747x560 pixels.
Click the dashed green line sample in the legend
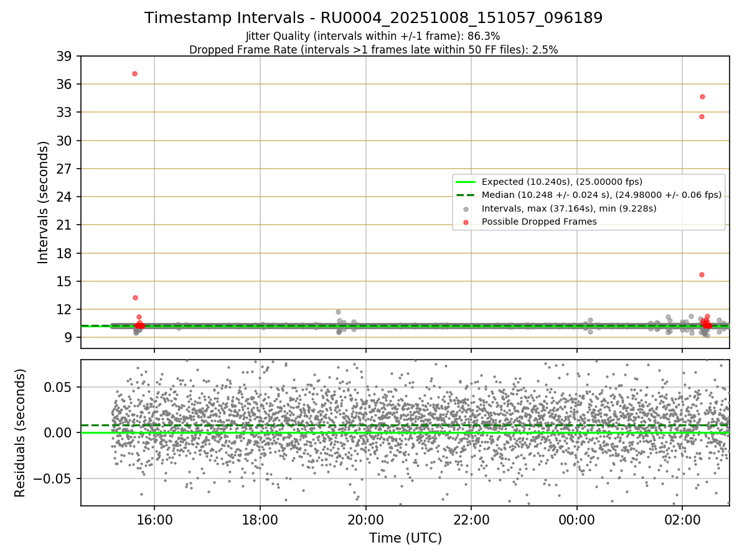pyautogui.click(x=466, y=195)
